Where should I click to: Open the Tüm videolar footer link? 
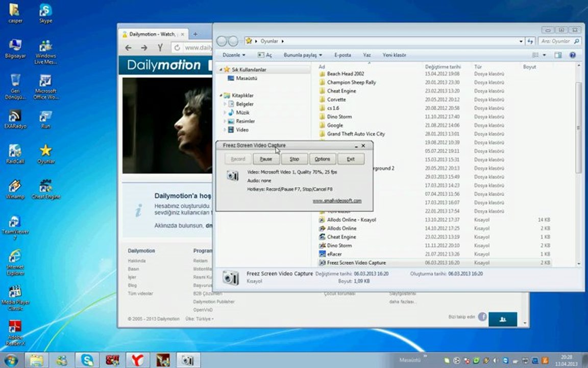[140, 293]
